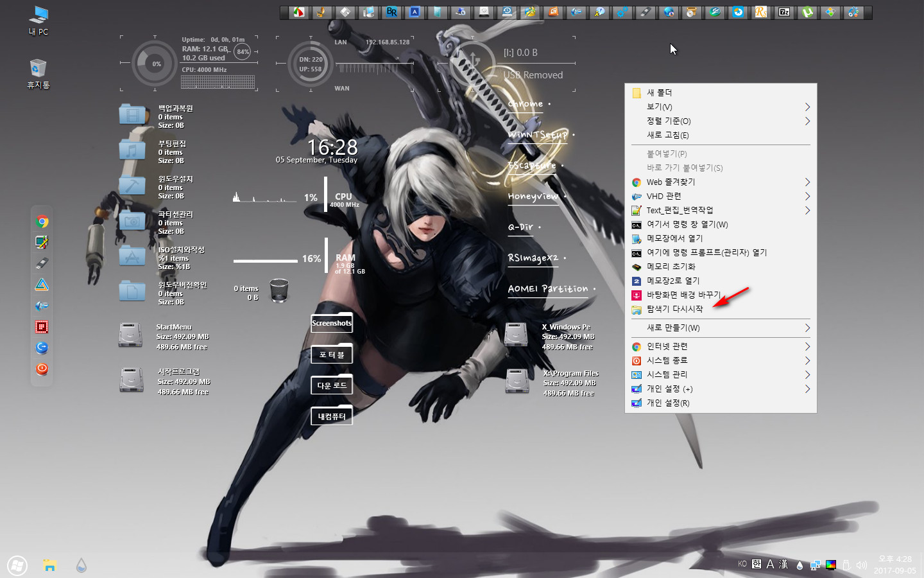Toggle the 한 Korean input mode indicator

(757, 564)
